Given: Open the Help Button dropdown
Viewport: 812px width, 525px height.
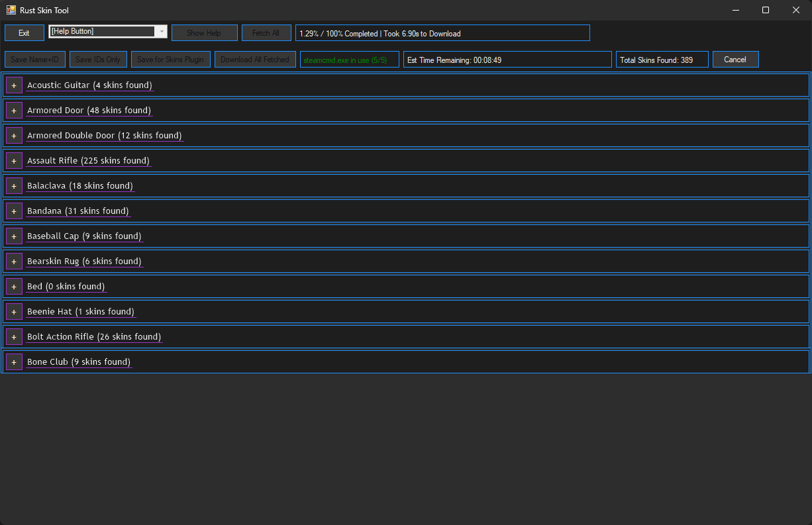Looking at the screenshot, I should tap(161, 32).
